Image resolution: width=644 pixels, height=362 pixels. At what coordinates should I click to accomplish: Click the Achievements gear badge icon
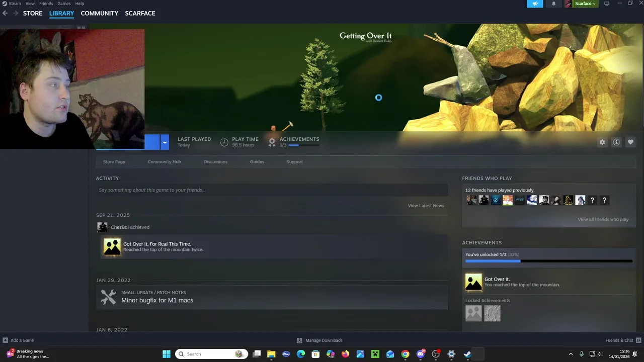[272, 142]
